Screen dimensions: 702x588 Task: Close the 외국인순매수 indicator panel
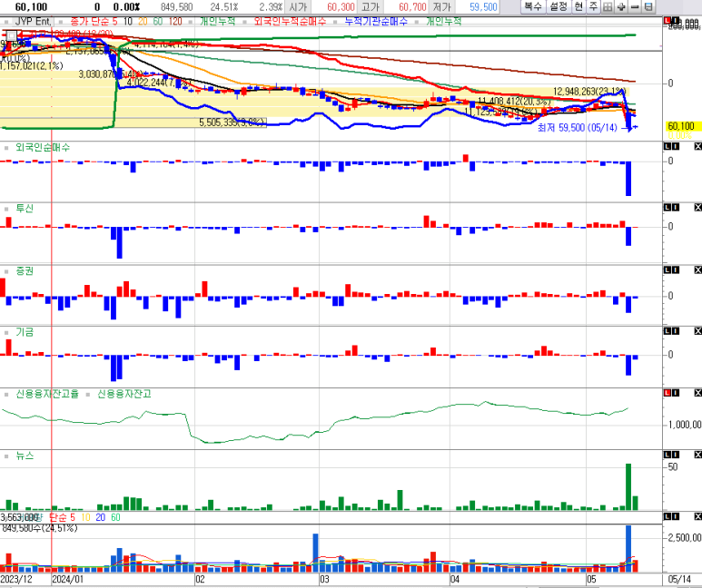pos(697,146)
